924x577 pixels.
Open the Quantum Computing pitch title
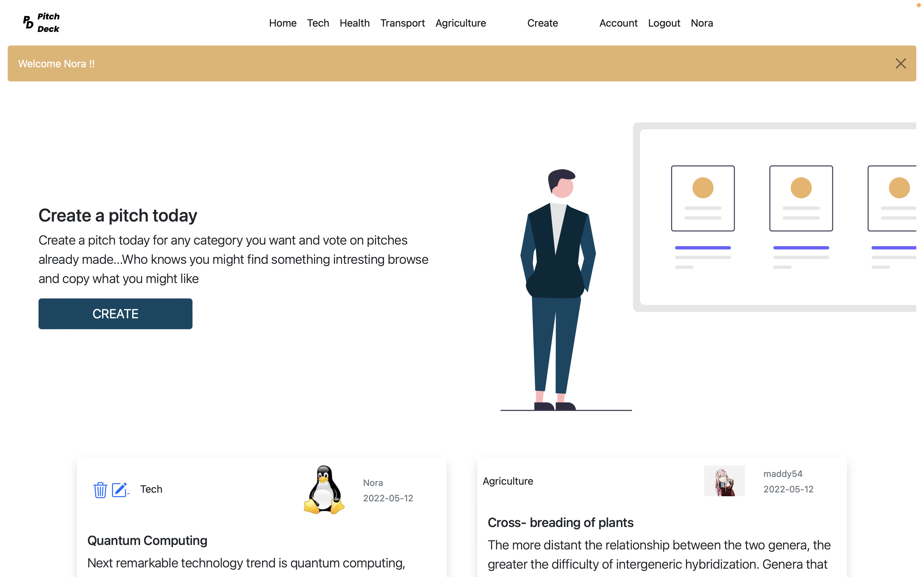point(147,540)
